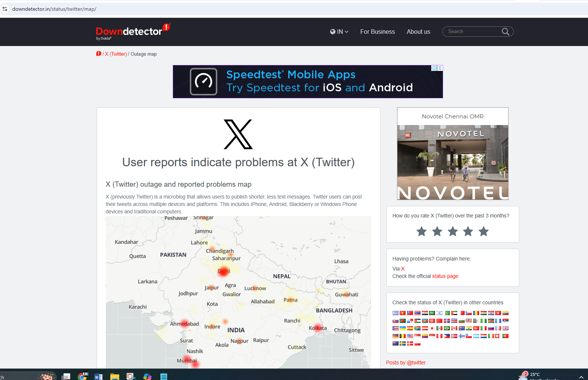Open the About us menu item
This screenshot has width=588, height=380.
tap(418, 32)
